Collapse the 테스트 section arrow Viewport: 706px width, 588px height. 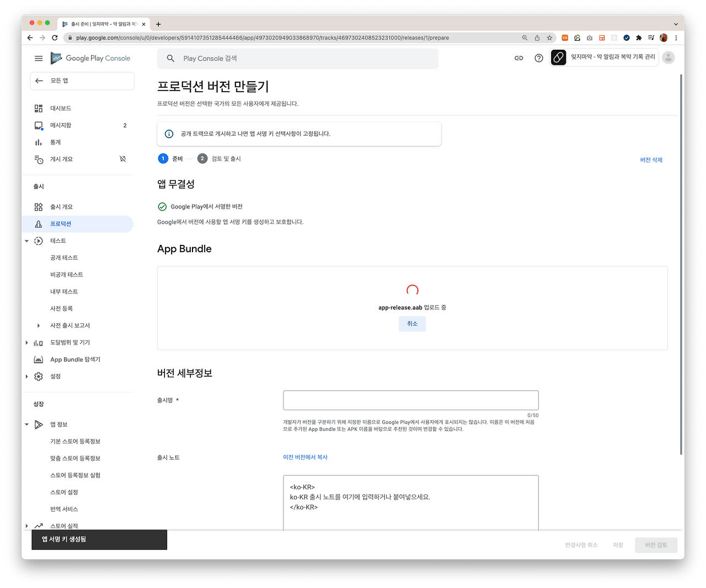pyautogui.click(x=26, y=241)
